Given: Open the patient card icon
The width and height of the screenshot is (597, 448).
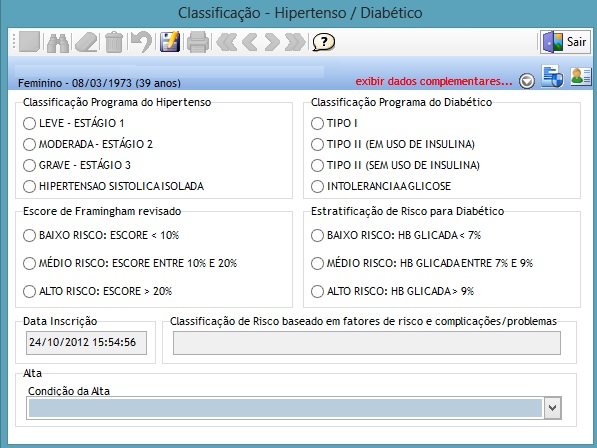Looking at the screenshot, I should (580, 76).
